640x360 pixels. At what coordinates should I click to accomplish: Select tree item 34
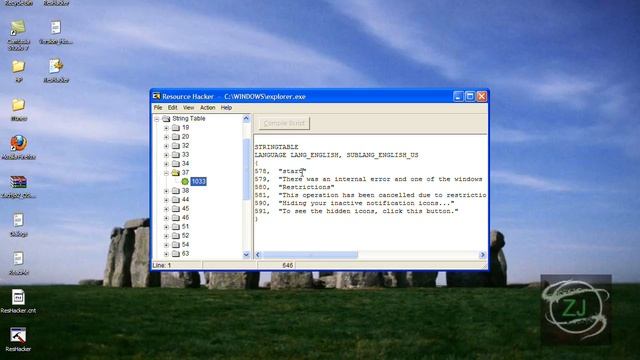pyautogui.click(x=185, y=164)
